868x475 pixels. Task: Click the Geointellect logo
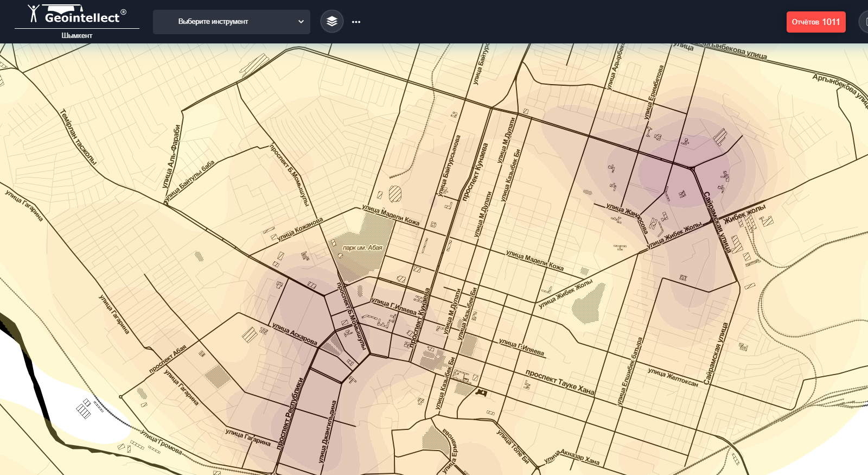77,15
